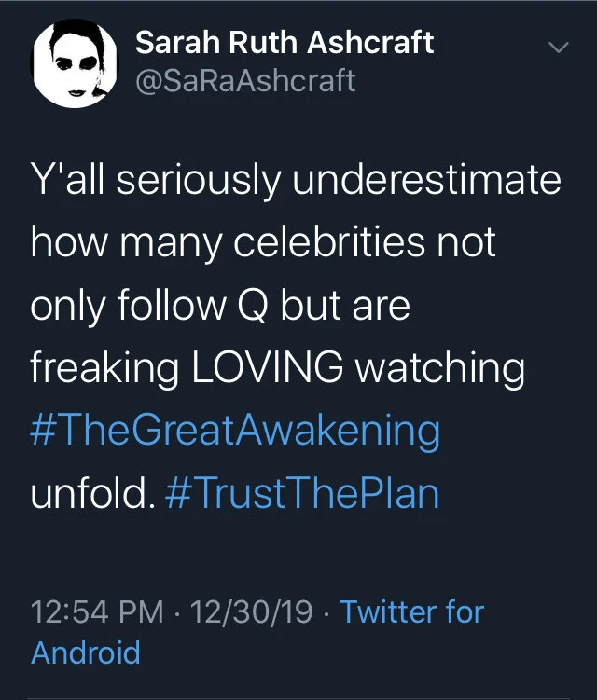The height and width of the screenshot is (700, 597).
Task: Click the 12:54 PM timestamp
Action: coord(98,612)
